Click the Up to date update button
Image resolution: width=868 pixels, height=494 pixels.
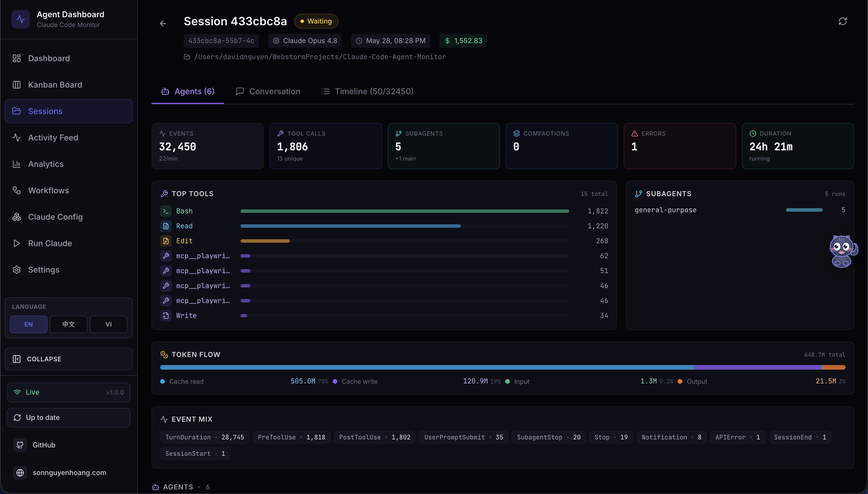click(69, 418)
